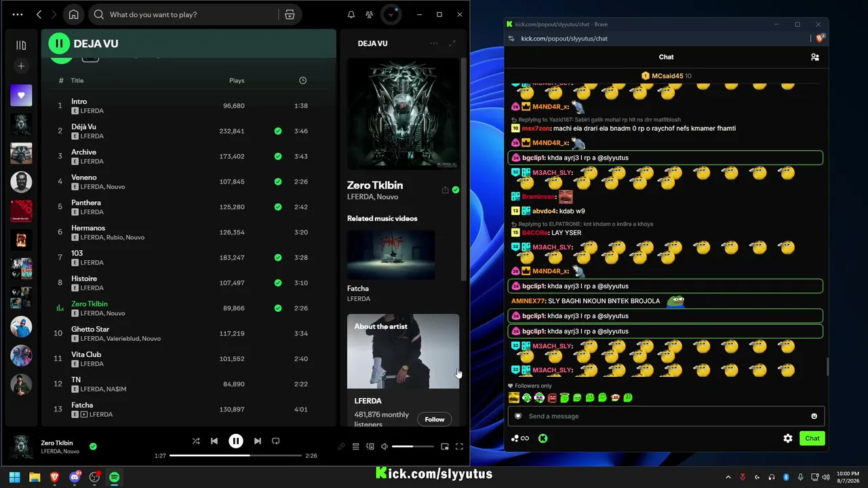Open File Explorer from the taskbar
This screenshot has width=868, height=488.
(35, 477)
